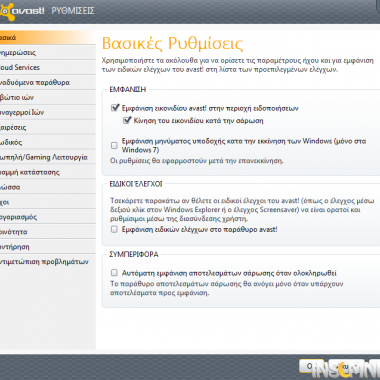Click description starting 'Χρησιμοποιήστε τα ακόλουθα'

[x=238, y=65]
